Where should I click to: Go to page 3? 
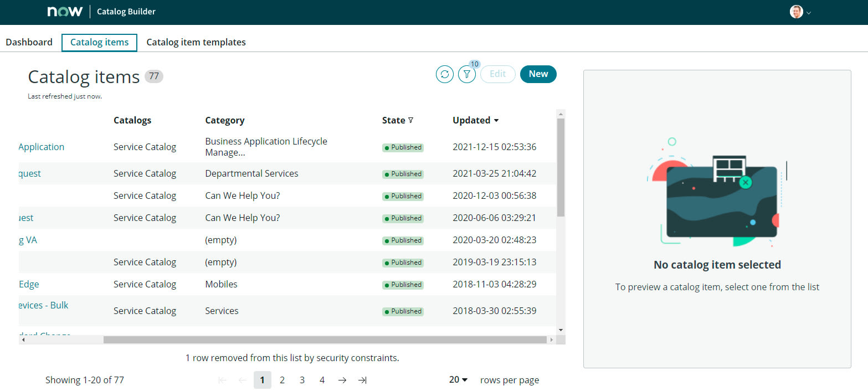[x=302, y=380]
